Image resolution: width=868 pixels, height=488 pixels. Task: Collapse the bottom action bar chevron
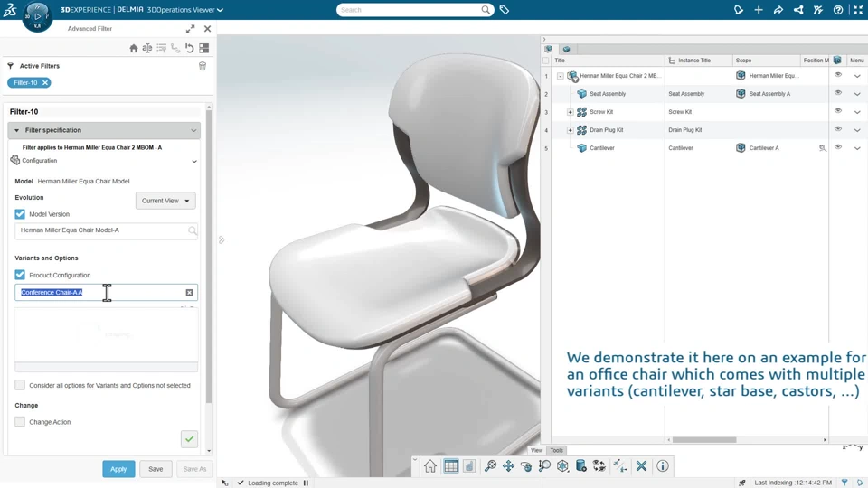[415, 459]
